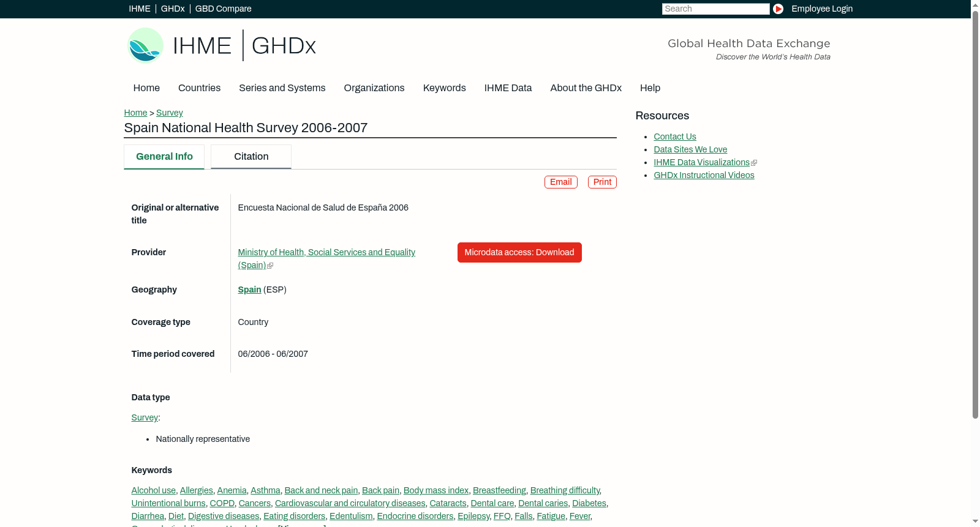Screen dimensions: 980x527
Task: Open the Diabetes keyword
Action: tap(589, 503)
